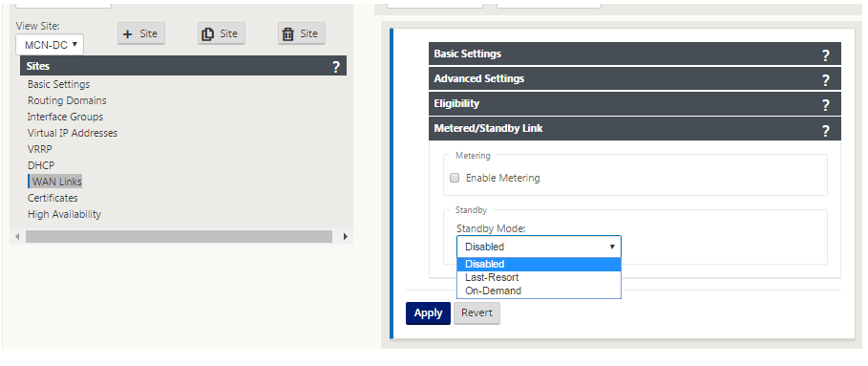Click the trash can icon on delete Site button
The image size is (868, 366).
click(288, 34)
